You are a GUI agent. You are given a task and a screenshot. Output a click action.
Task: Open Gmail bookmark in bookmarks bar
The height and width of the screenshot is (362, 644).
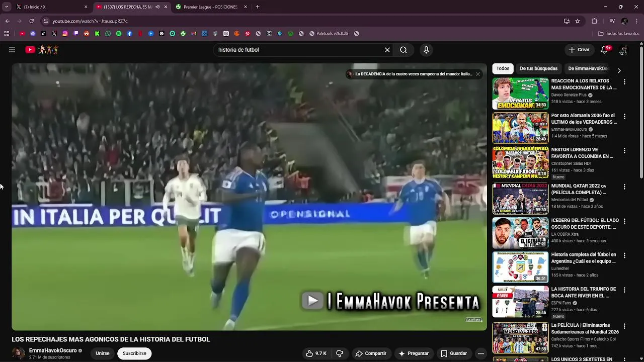pos(194,34)
